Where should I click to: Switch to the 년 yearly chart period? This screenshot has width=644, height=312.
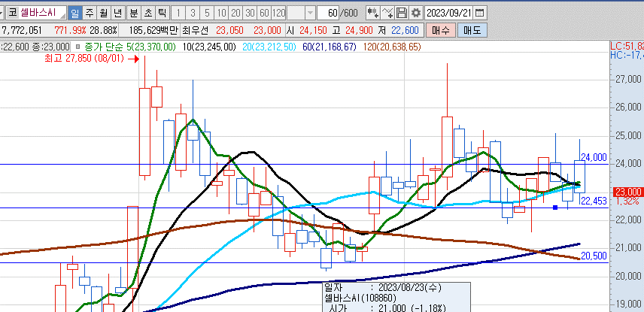[118, 13]
